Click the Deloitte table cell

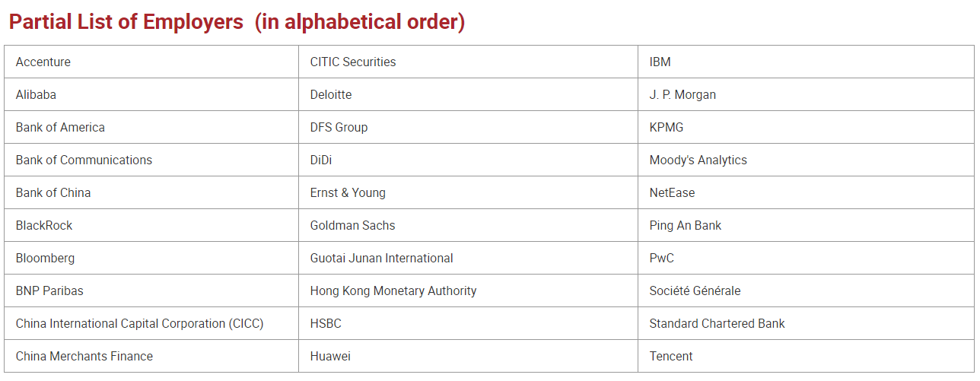click(331, 95)
